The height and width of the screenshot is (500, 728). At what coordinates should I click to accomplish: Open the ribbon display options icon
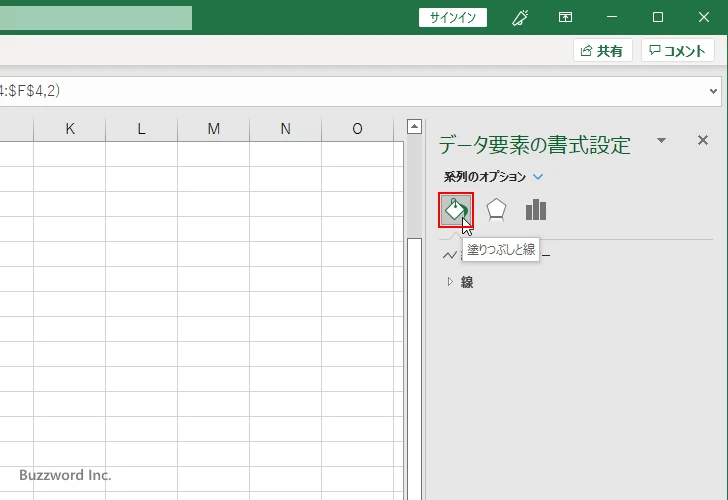point(566,17)
